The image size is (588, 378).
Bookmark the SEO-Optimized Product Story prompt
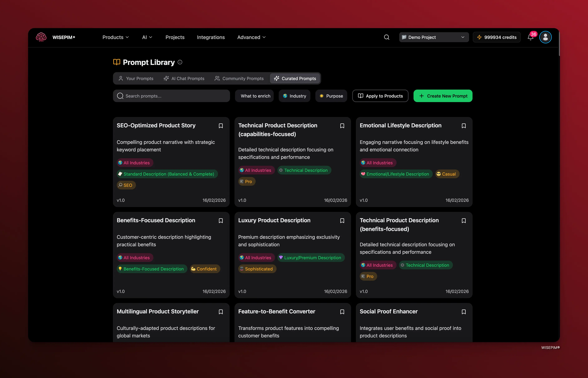[221, 126]
